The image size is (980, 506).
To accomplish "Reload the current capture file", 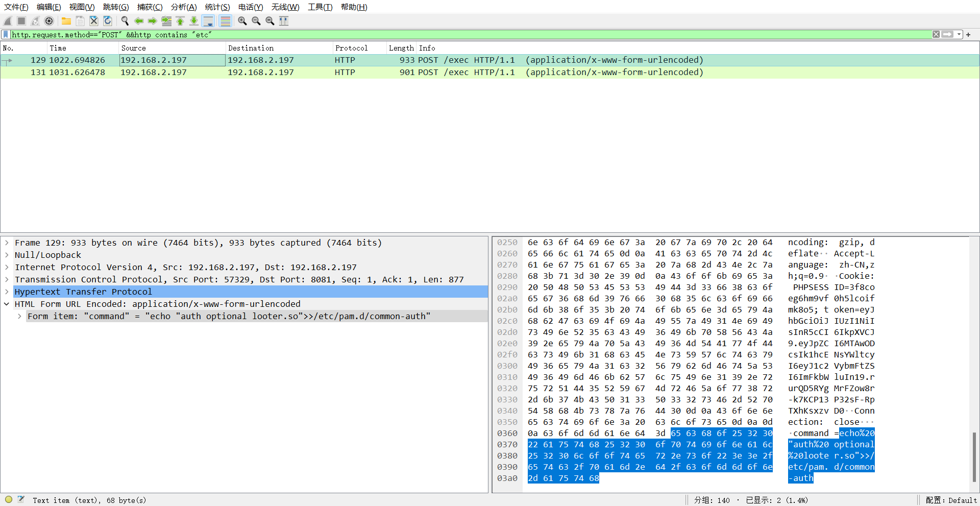I will [x=107, y=21].
